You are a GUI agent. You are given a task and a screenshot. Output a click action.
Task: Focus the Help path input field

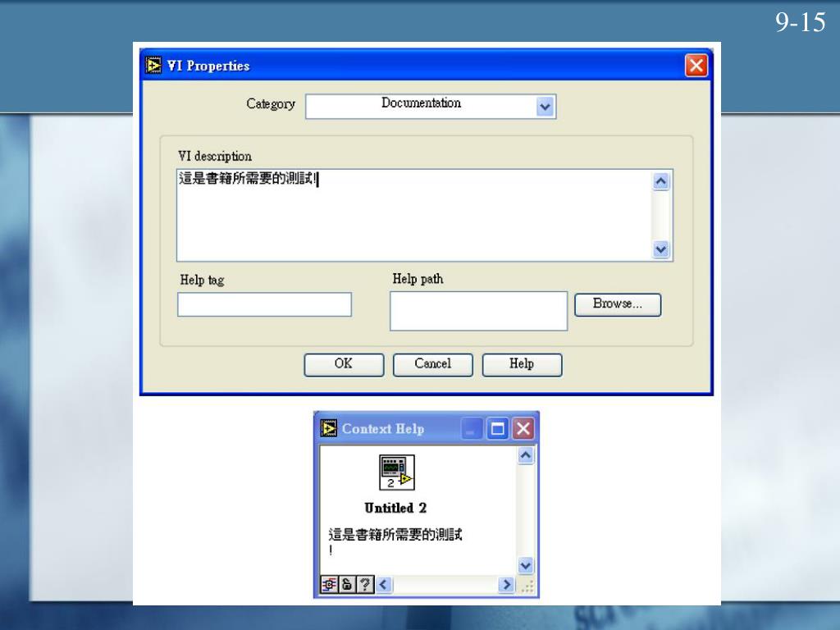point(478,311)
